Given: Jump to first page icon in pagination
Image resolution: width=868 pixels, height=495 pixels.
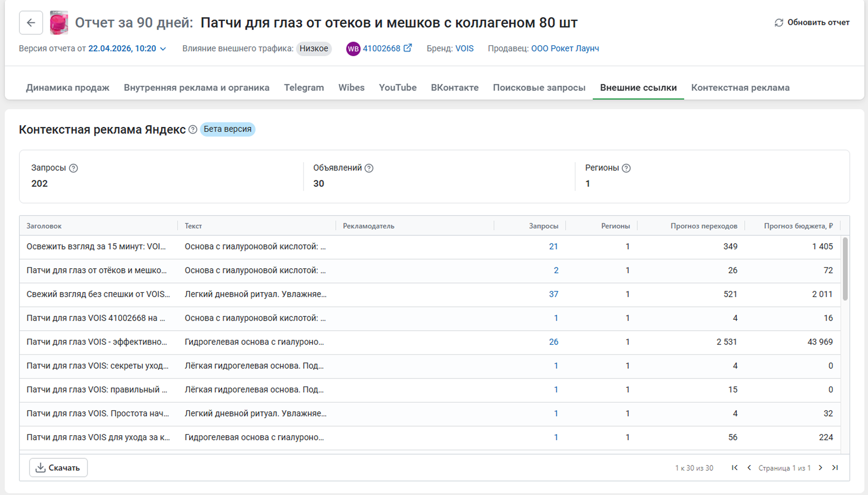Looking at the screenshot, I should (x=735, y=468).
